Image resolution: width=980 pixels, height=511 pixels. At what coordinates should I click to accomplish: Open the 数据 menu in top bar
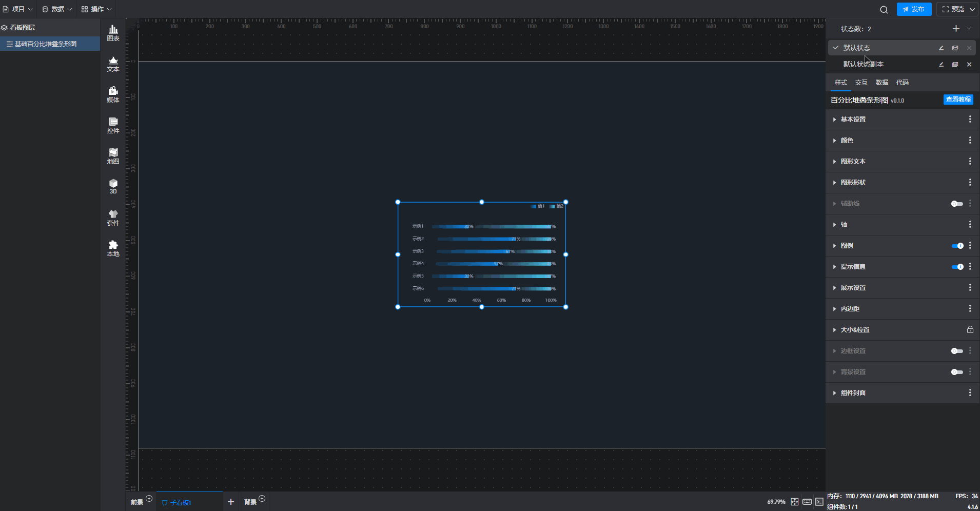tap(57, 9)
